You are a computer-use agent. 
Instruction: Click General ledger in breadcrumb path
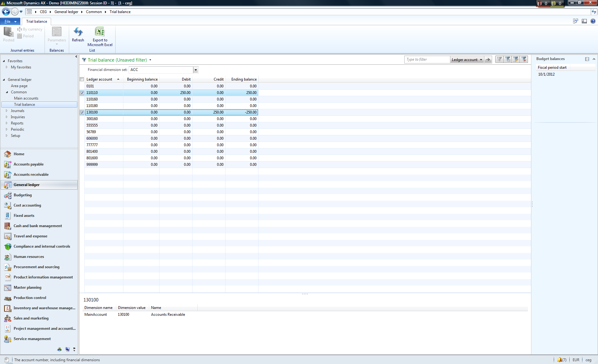pyautogui.click(x=66, y=12)
